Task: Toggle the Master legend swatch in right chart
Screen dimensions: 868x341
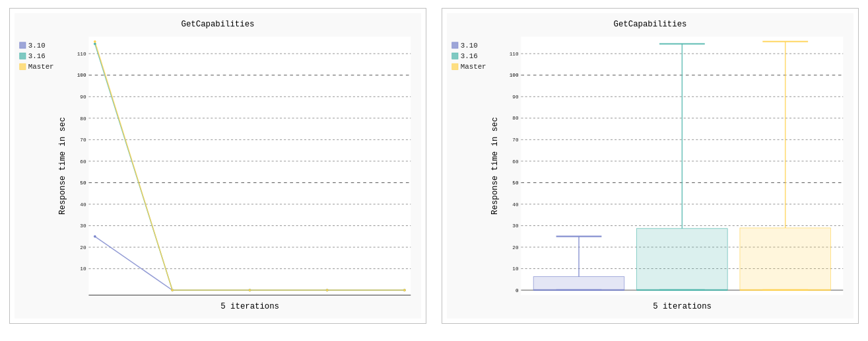Action: pos(455,67)
